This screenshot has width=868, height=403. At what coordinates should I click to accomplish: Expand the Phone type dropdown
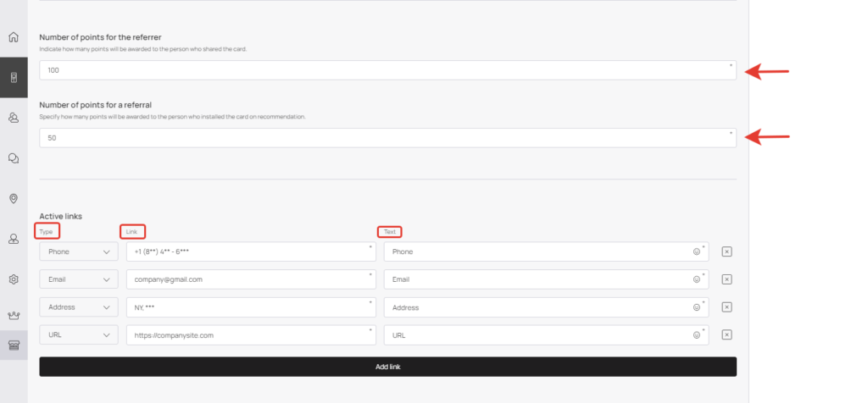click(79, 251)
